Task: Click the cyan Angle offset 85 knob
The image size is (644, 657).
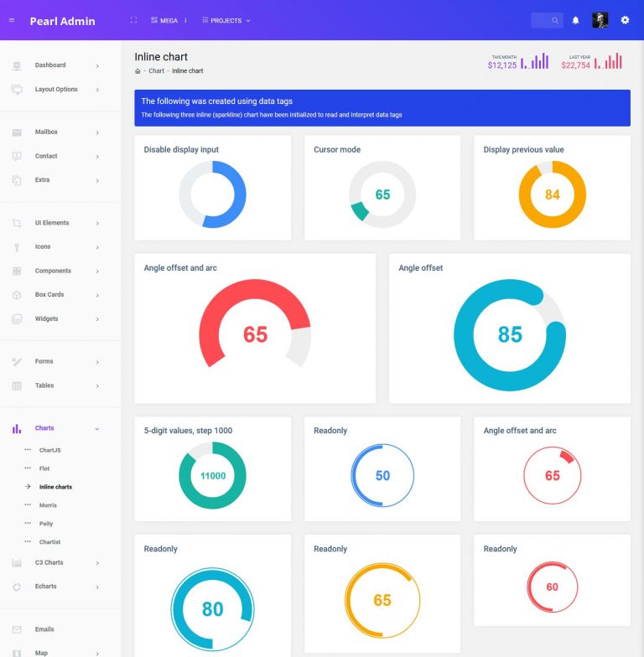Action: pyautogui.click(x=510, y=335)
